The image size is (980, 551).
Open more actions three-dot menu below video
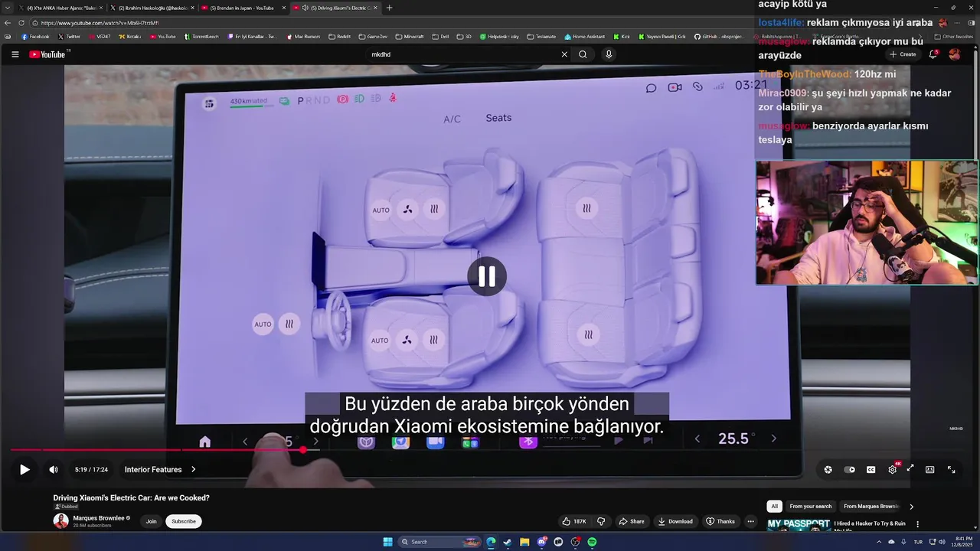(x=750, y=521)
